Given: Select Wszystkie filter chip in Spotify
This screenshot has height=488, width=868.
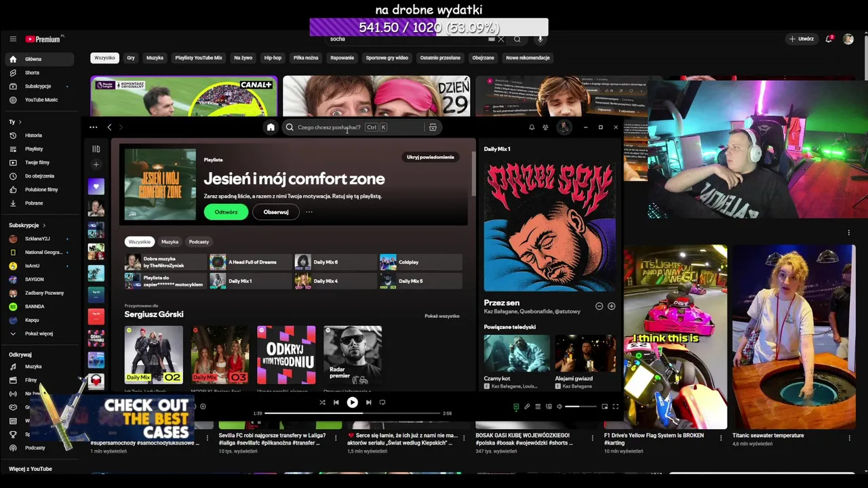Looking at the screenshot, I should (x=140, y=242).
